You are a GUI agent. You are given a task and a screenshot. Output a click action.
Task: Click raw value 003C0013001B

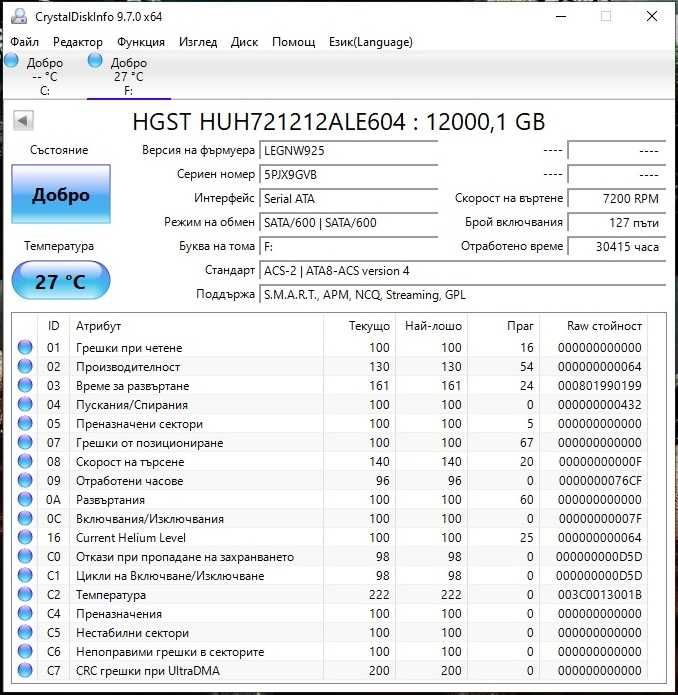coord(600,595)
